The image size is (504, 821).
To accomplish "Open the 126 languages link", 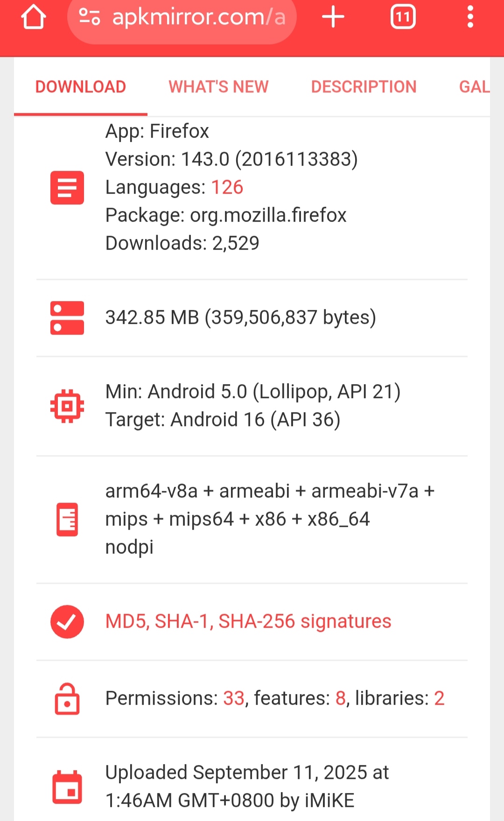I will point(227,187).
